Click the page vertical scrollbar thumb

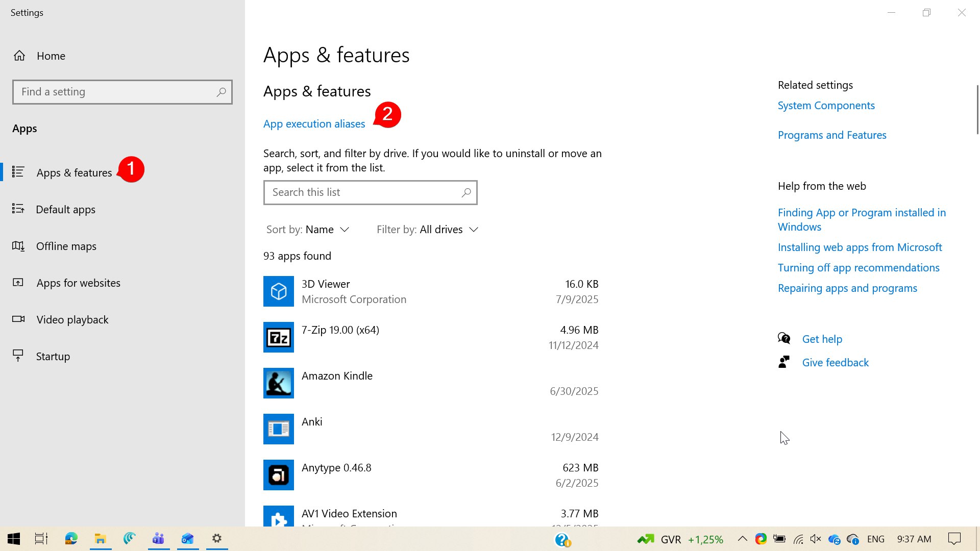point(977,109)
